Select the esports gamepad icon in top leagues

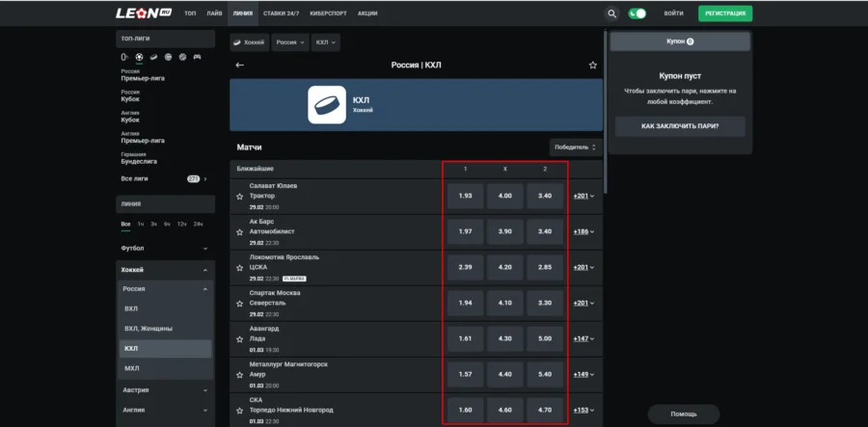click(198, 57)
